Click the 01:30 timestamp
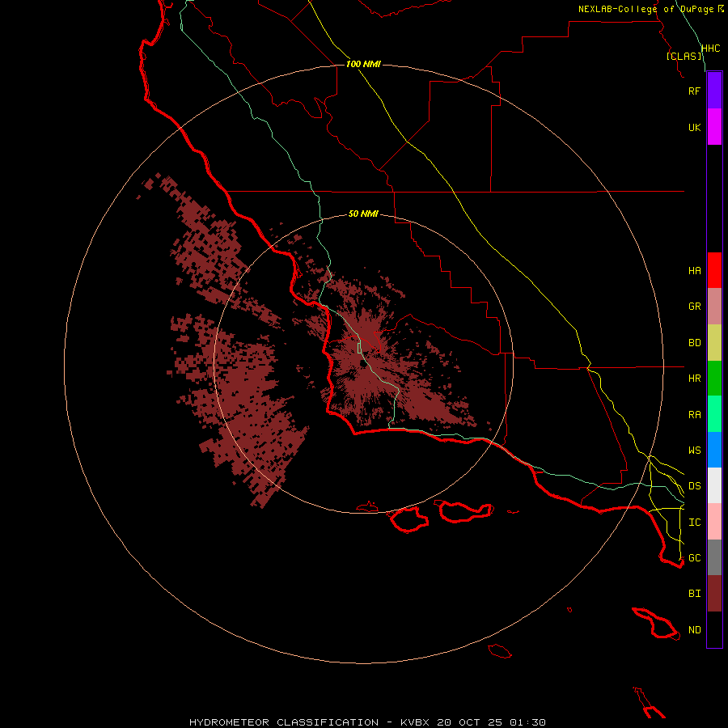728x728 pixels. tap(527, 722)
